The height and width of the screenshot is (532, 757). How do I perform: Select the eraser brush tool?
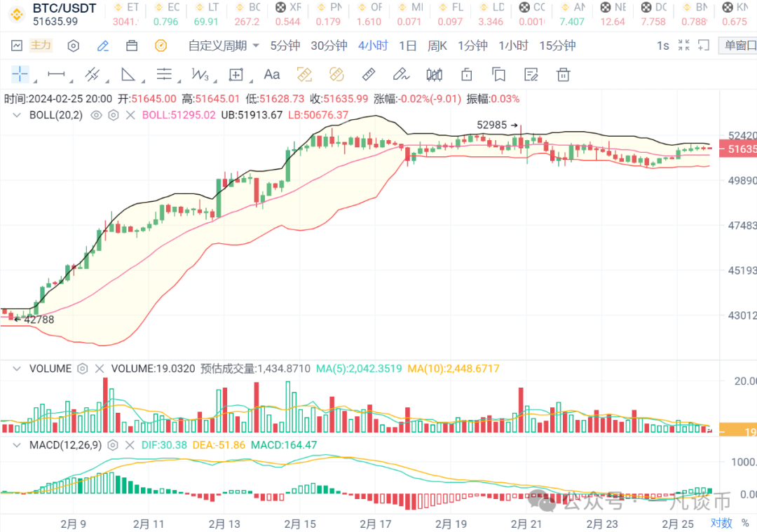coord(401,74)
